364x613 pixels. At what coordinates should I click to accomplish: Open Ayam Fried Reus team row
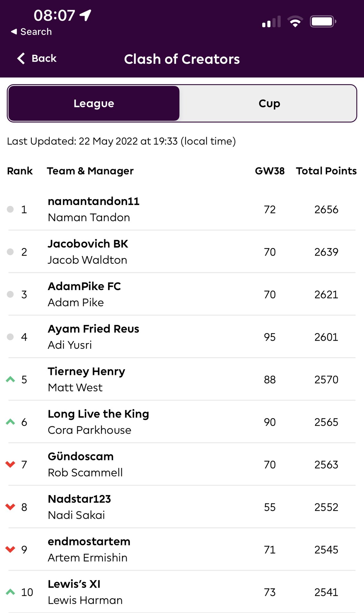click(182, 337)
